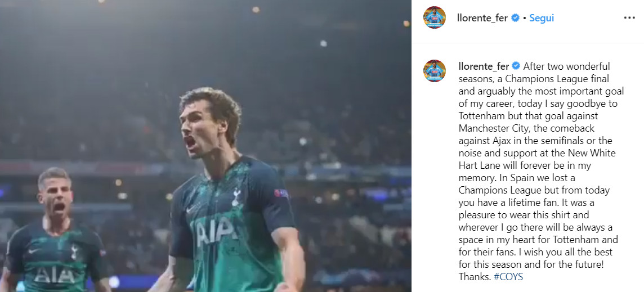Screen dimensions: 644x292
Task: Click the Nike swoosh on front player's shirt
Action: point(191,209)
